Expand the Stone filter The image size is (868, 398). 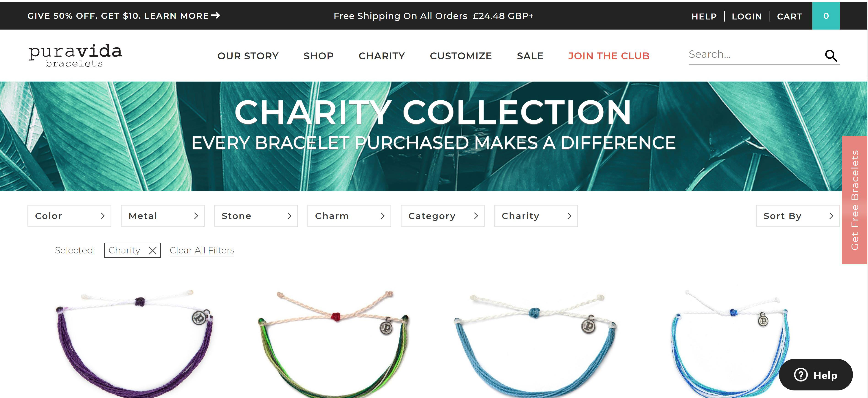coord(256,216)
